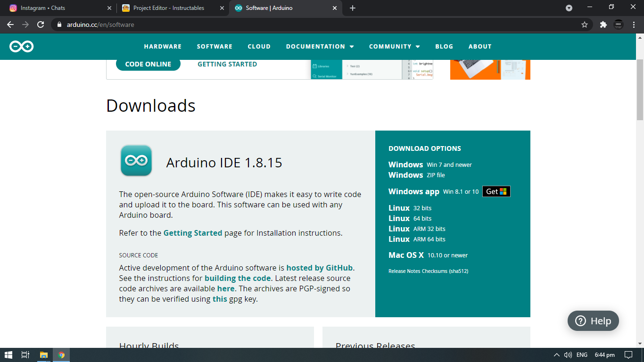
Task: Click the ENG language indicator
Action: 582,355
